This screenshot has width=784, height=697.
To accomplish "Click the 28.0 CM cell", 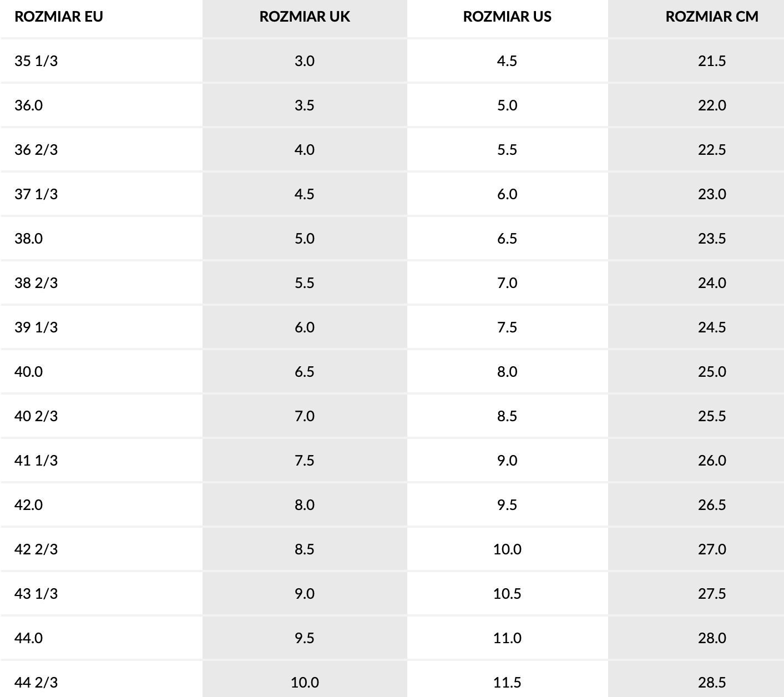I will click(712, 638).
